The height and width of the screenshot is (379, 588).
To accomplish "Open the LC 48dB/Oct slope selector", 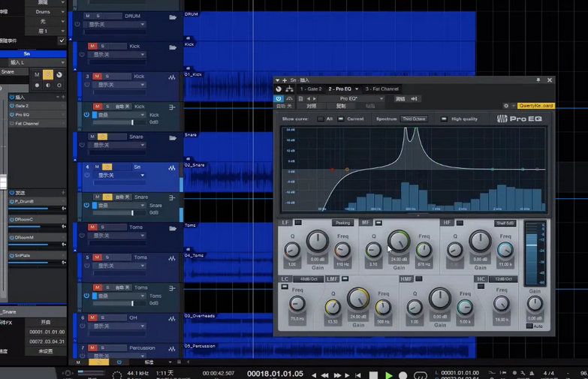I will point(308,279).
